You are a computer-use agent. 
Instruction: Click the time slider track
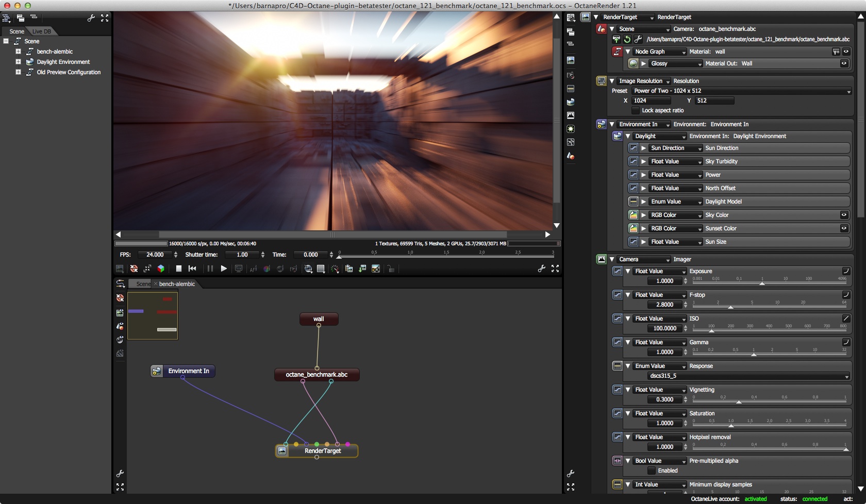click(x=446, y=256)
